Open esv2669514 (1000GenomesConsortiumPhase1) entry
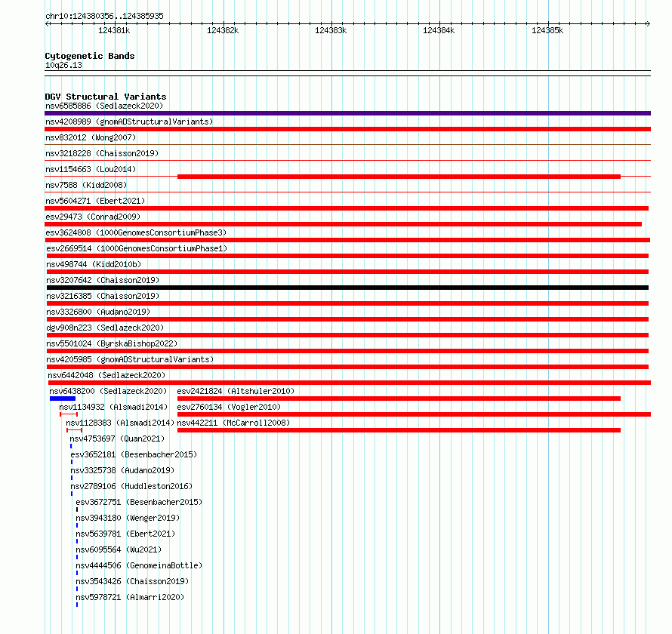This screenshot has width=672, height=634. (137, 248)
